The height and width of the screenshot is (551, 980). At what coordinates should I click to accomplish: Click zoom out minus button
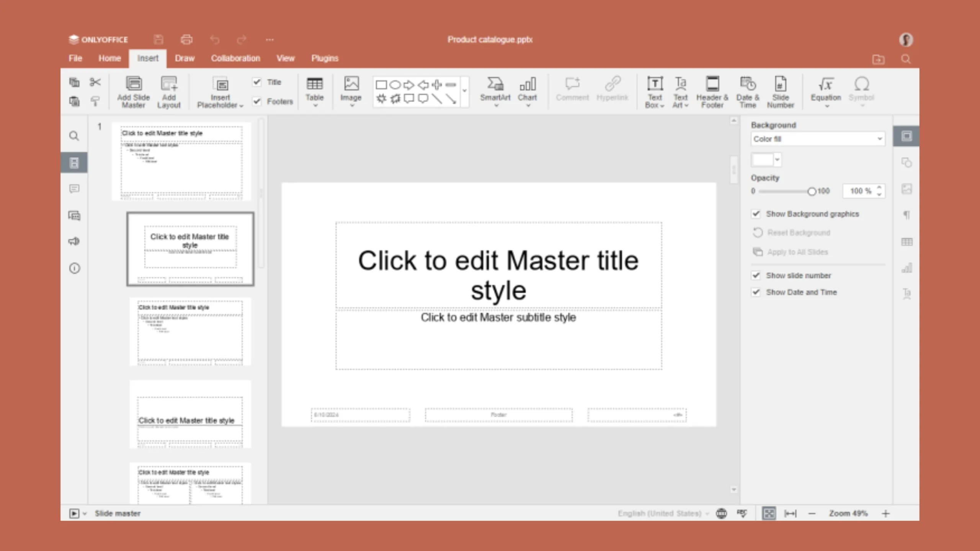[x=812, y=514]
